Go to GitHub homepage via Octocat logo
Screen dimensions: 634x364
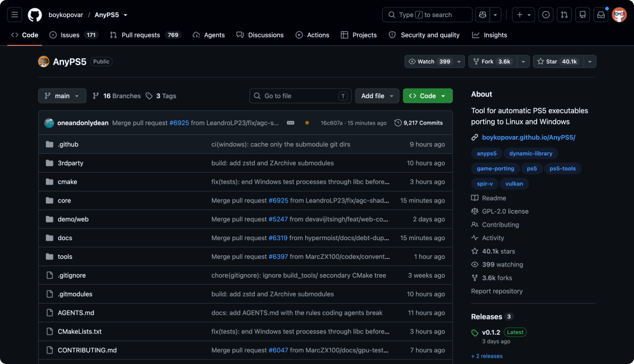(35, 15)
